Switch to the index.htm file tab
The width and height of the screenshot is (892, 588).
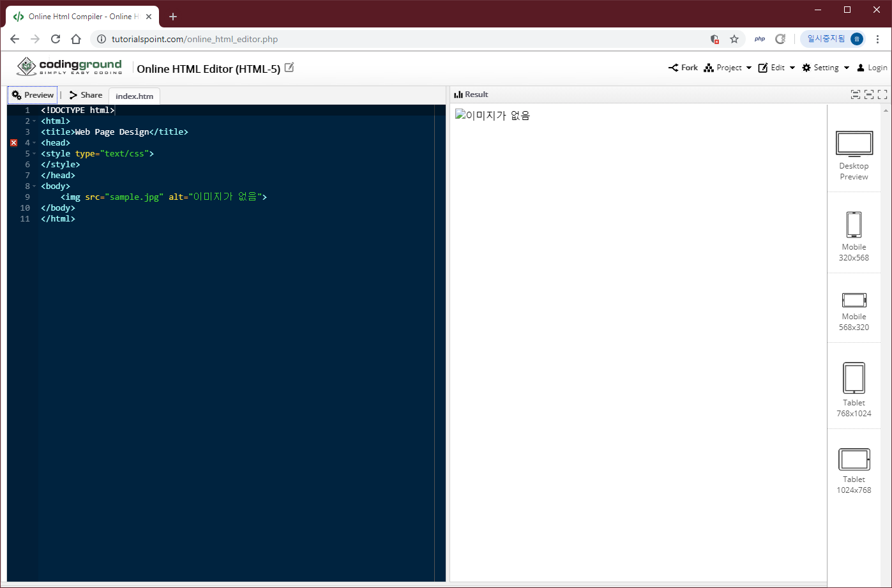[x=134, y=96]
